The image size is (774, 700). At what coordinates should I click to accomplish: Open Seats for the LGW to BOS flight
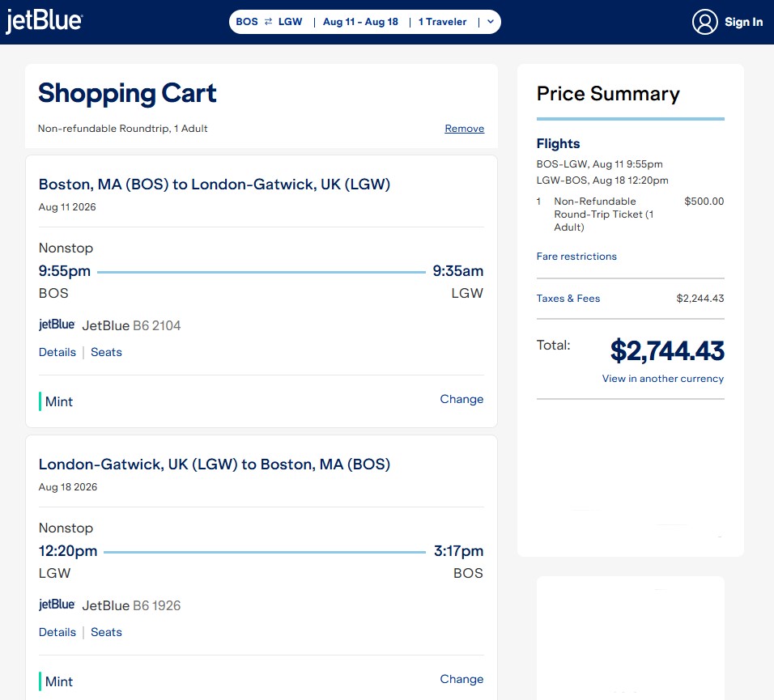tap(106, 632)
